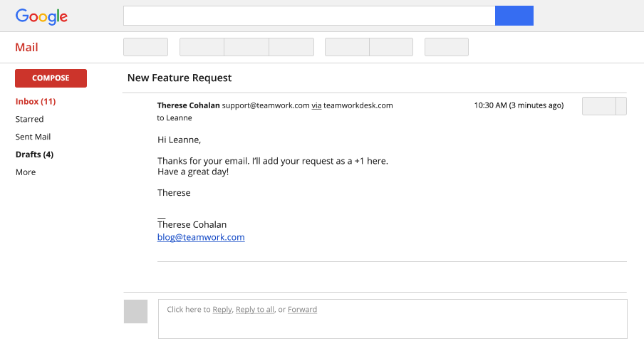Click the gray avatar beside reply box
644x356 pixels.
click(x=135, y=312)
